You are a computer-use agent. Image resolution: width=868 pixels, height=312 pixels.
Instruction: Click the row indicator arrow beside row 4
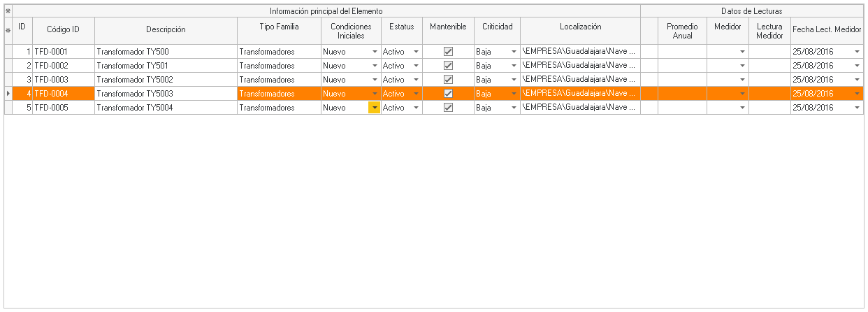[8, 94]
